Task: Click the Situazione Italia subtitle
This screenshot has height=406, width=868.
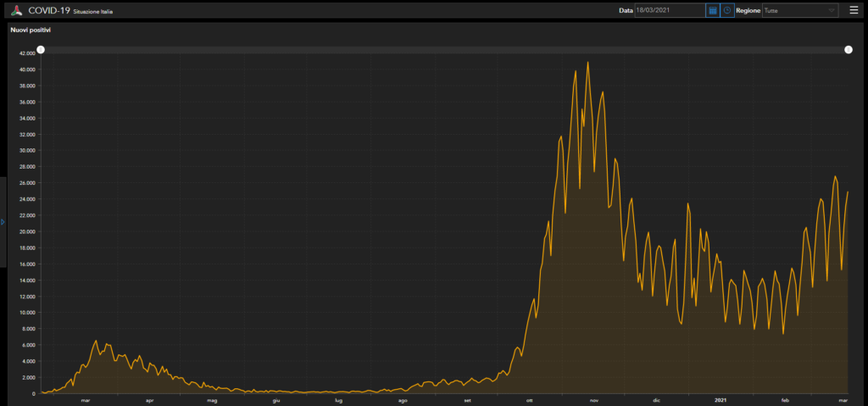Action: pos(93,12)
